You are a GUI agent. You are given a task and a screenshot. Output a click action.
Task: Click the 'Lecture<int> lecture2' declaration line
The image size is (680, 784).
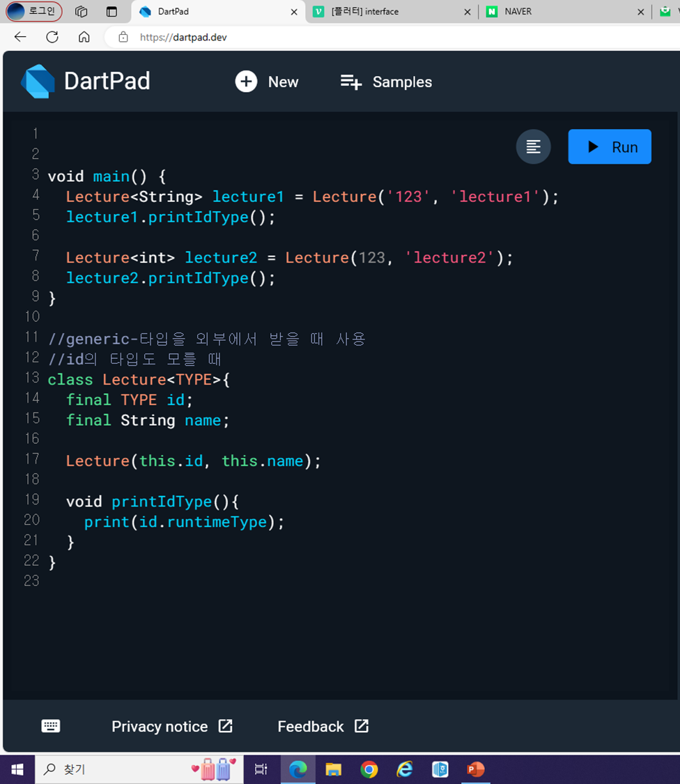pos(290,257)
